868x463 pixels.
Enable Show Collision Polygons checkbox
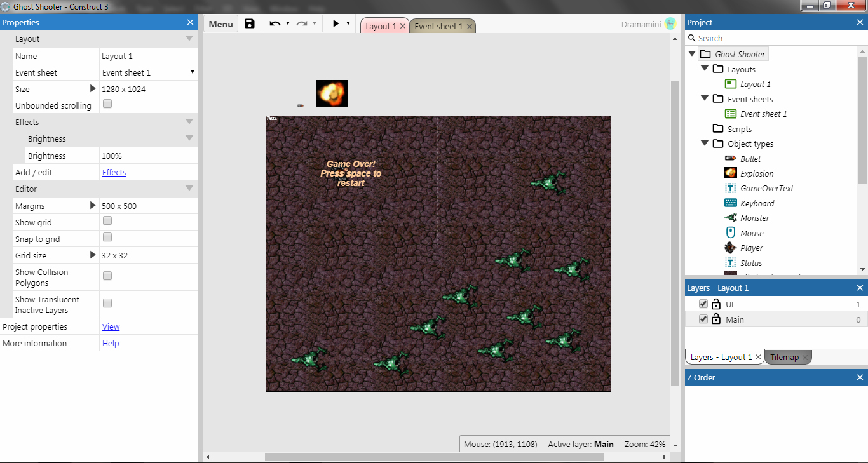point(107,276)
